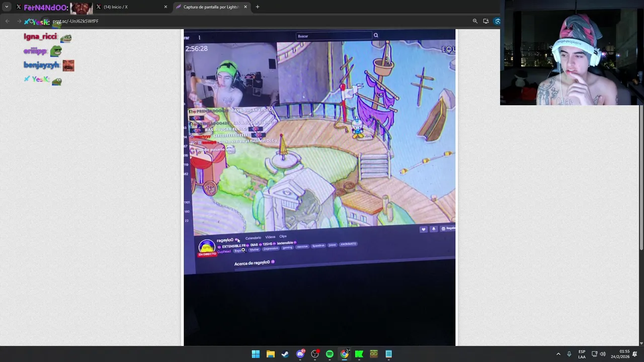Open the volume control tray icon

pos(603,354)
